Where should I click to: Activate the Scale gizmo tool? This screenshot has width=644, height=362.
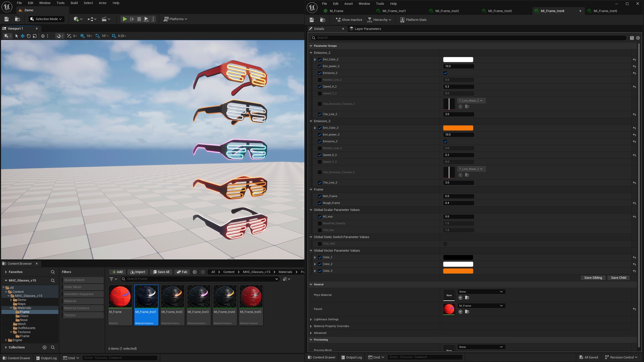pyautogui.click(x=35, y=36)
